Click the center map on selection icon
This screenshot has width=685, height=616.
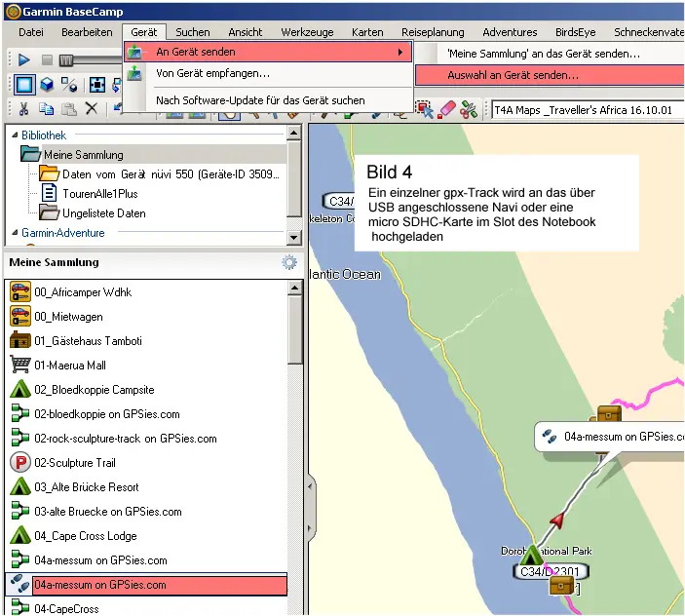point(97,85)
